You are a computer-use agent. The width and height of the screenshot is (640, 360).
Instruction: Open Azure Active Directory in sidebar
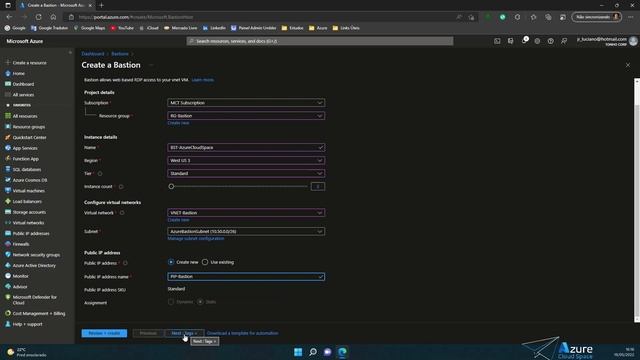tap(33, 265)
